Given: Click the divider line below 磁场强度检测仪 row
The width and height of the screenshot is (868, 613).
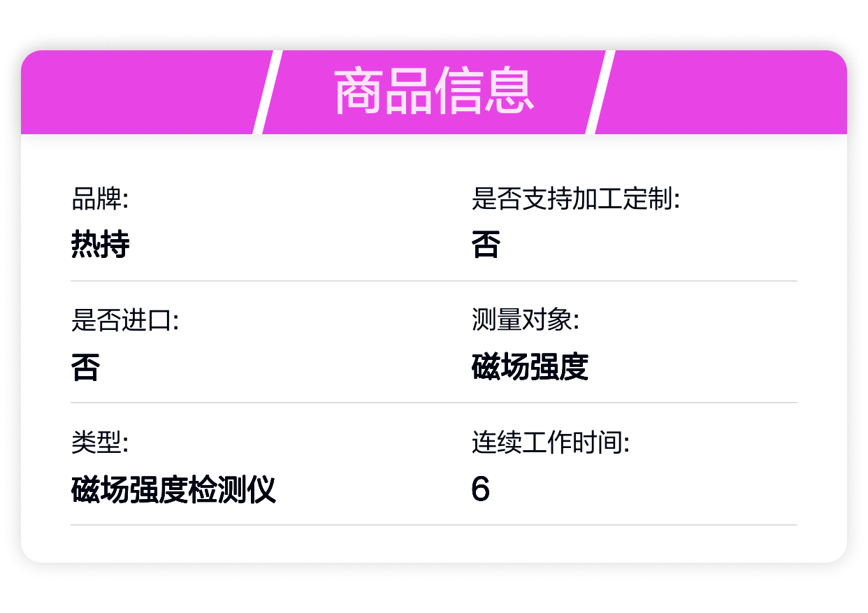Looking at the screenshot, I should (x=433, y=525).
